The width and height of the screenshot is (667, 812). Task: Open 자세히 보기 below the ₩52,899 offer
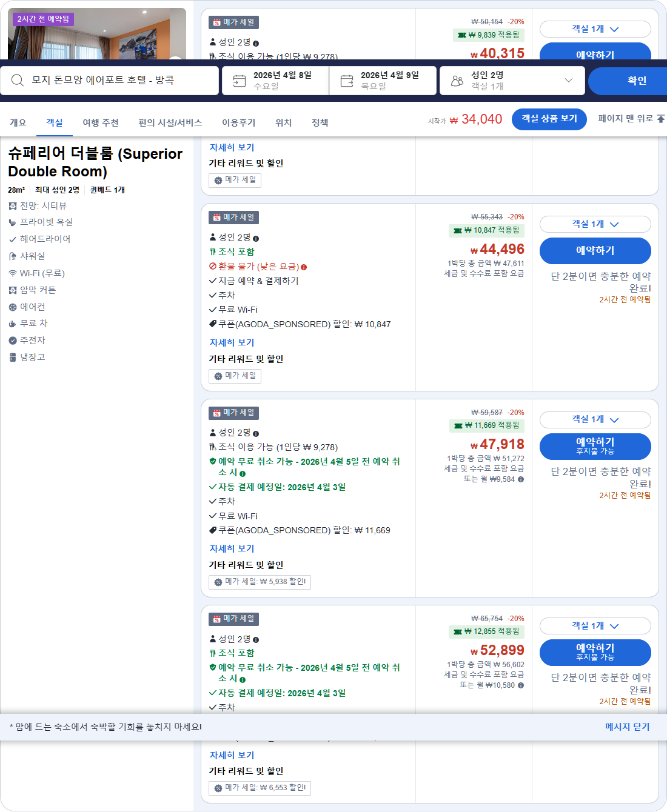coord(232,756)
